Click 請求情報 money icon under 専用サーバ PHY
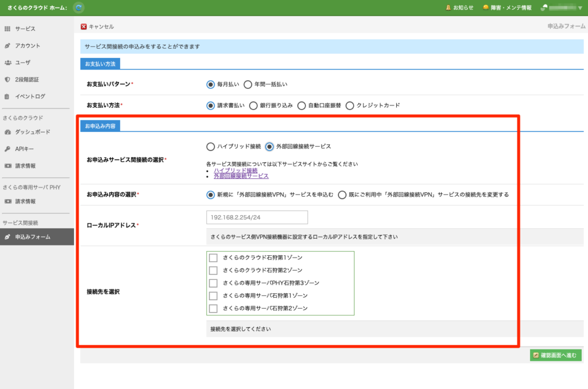Viewport: 588px width, 389px height. point(7,201)
